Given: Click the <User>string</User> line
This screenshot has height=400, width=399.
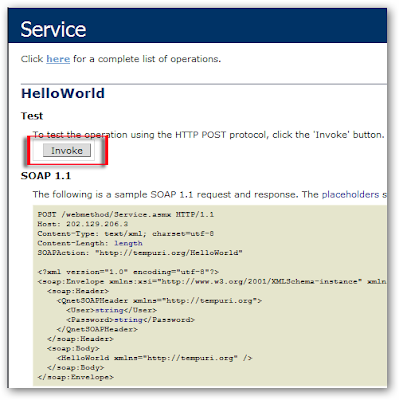Looking at the screenshot, I should pyautogui.click(x=112, y=310).
